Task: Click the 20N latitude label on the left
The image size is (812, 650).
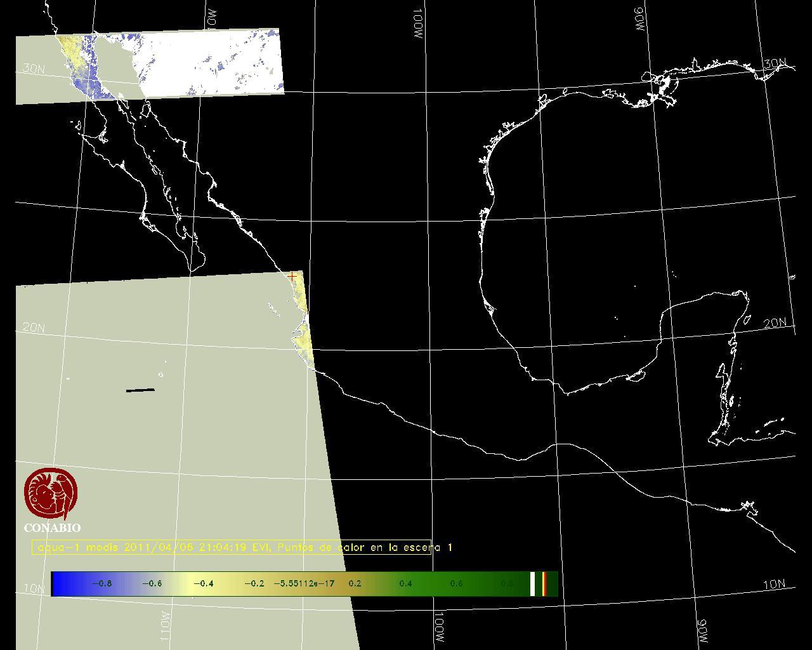Action: [34, 328]
